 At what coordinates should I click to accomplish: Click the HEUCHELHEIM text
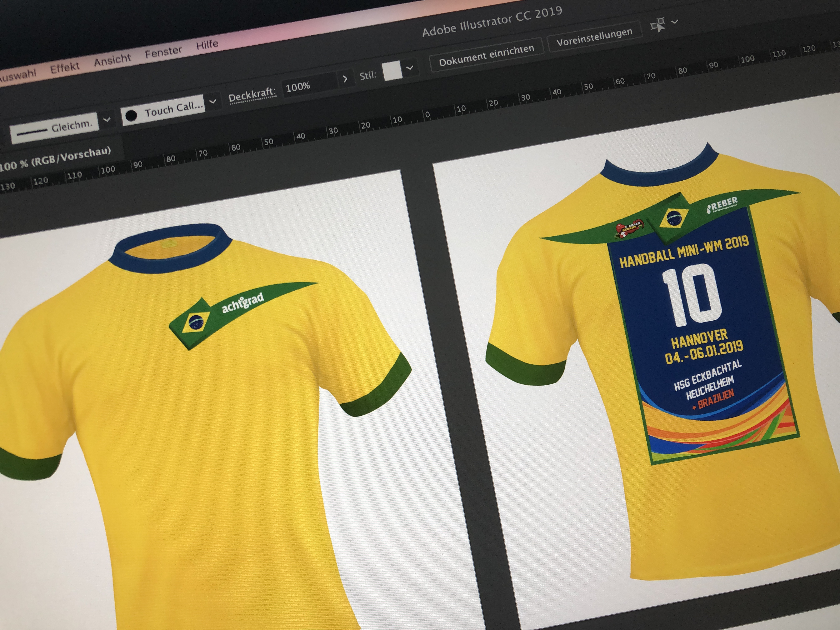710,388
